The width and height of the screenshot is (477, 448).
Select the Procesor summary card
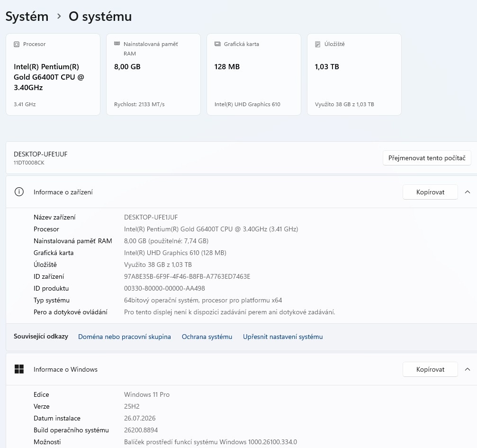[x=53, y=74]
